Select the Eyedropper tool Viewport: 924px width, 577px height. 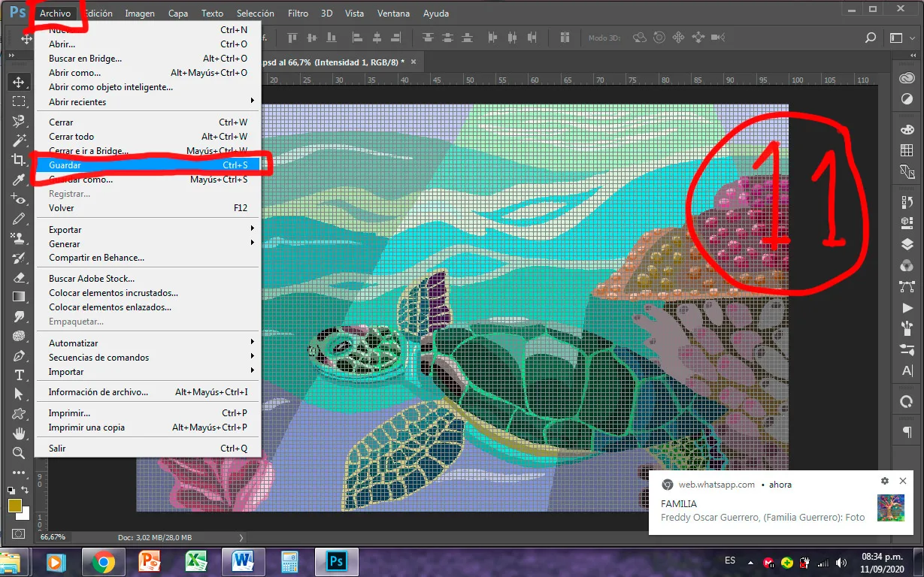click(19, 180)
